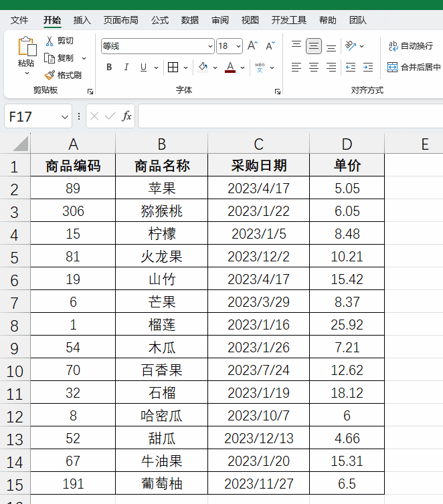Click Merge & Center (合并后居中)
Image resolution: width=443 pixels, height=504 pixels.
coord(414,68)
